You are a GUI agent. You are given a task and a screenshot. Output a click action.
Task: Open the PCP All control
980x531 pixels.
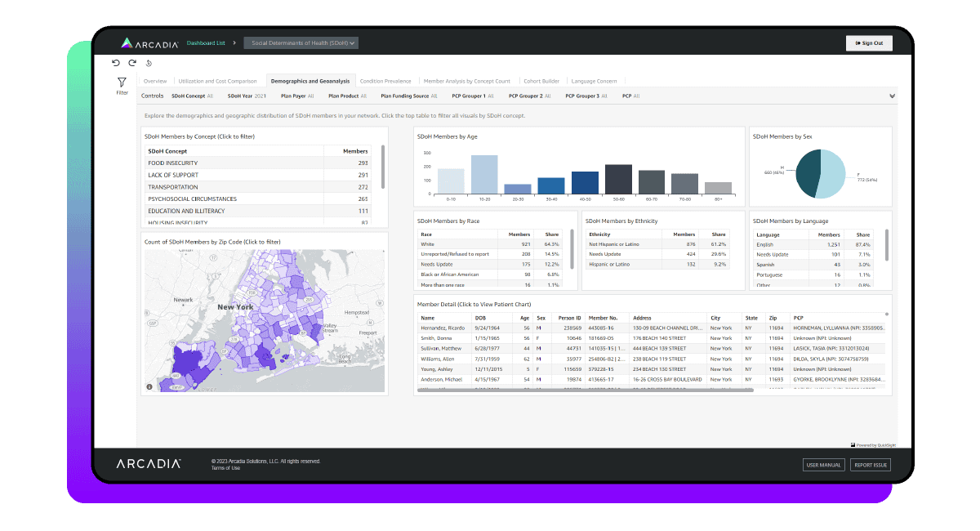(x=630, y=96)
